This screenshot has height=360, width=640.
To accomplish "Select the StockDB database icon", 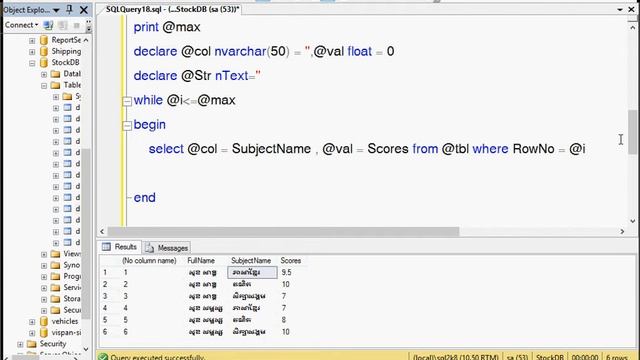I will point(44,62).
